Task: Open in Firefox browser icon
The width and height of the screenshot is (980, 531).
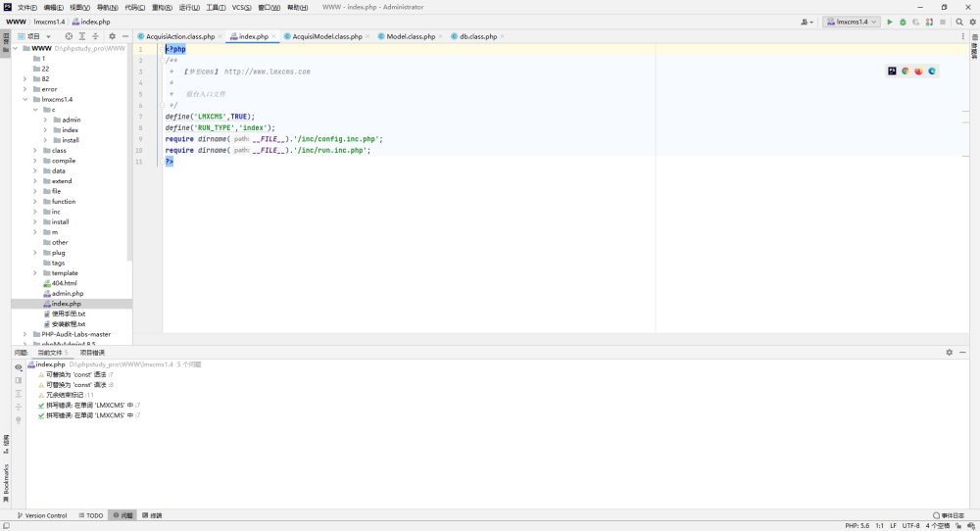Action: click(x=918, y=72)
